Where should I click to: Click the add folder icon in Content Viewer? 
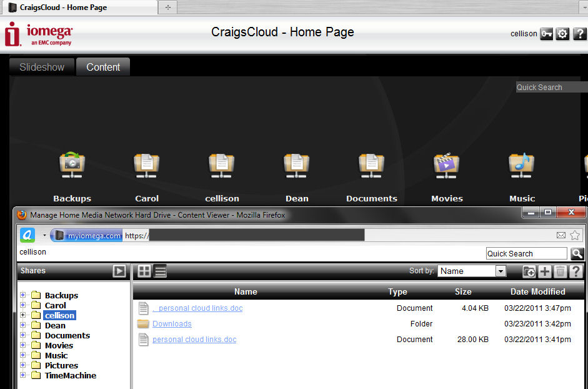click(x=529, y=271)
